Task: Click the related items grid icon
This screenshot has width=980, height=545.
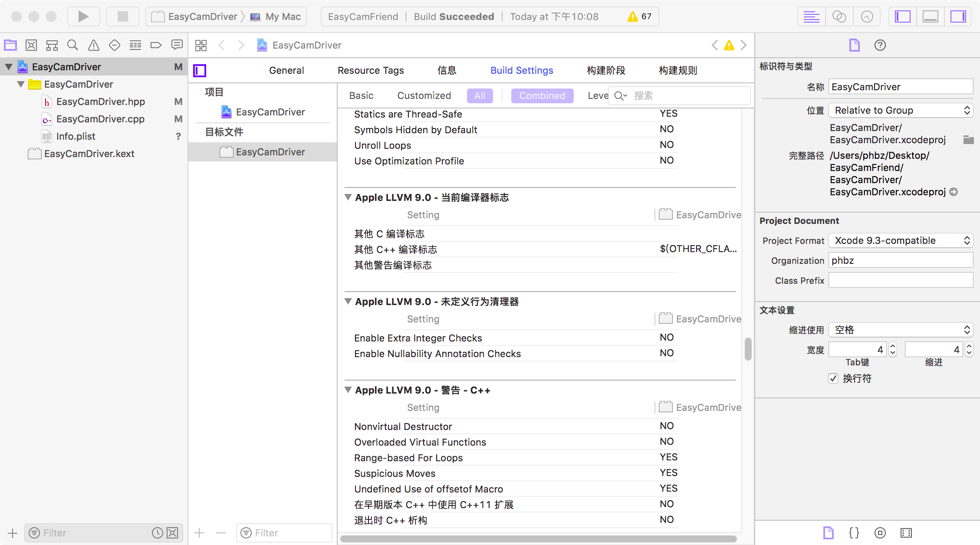Action: pos(201,45)
